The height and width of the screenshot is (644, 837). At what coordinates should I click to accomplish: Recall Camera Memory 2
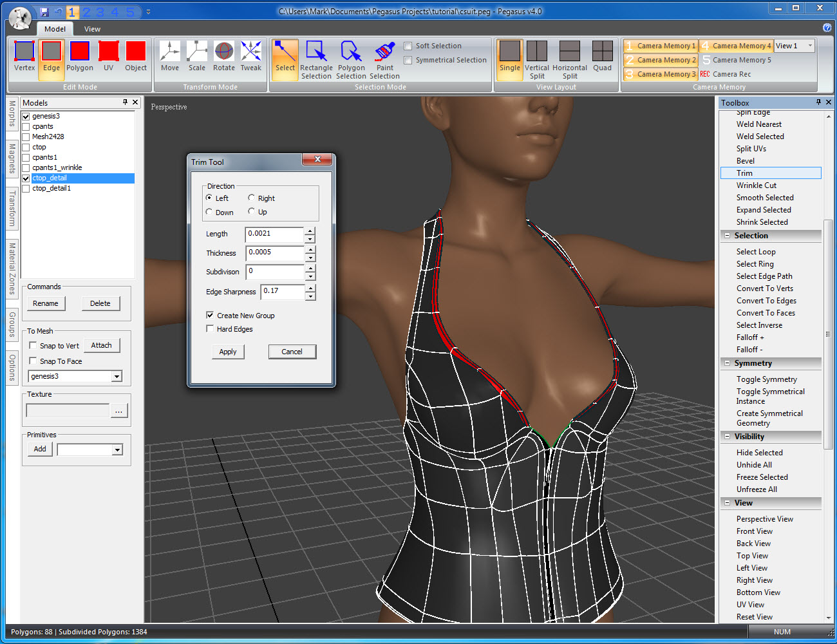point(661,60)
